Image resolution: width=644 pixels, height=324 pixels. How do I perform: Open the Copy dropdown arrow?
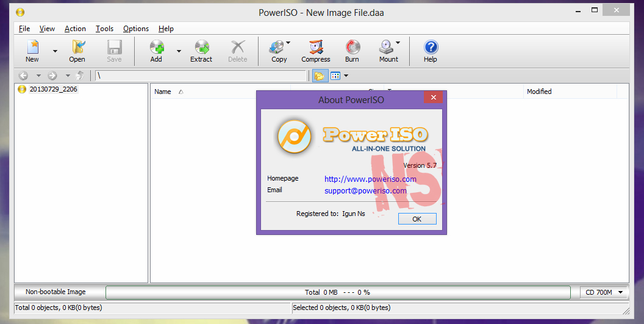[288, 42]
